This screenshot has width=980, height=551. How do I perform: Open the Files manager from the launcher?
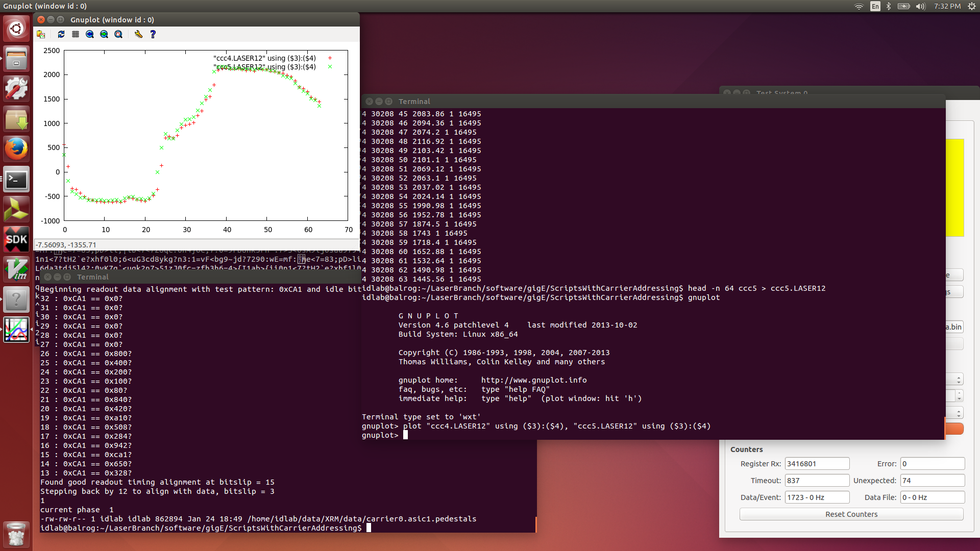[16, 59]
